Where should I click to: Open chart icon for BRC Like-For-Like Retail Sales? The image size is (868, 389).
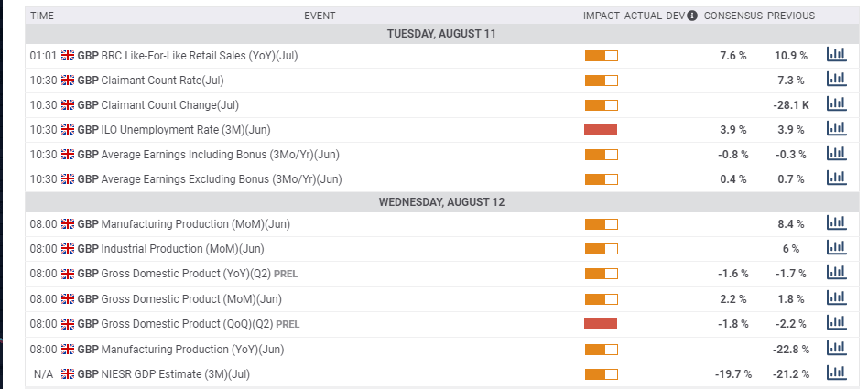pyautogui.click(x=835, y=55)
